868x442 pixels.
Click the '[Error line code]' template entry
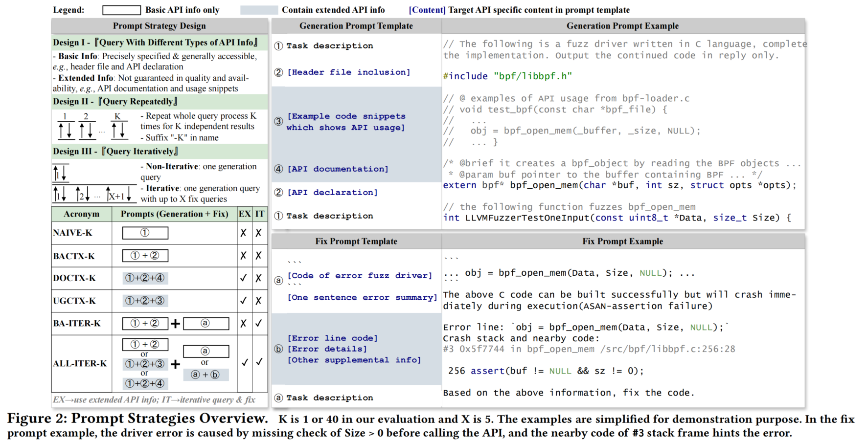pos(332,338)
